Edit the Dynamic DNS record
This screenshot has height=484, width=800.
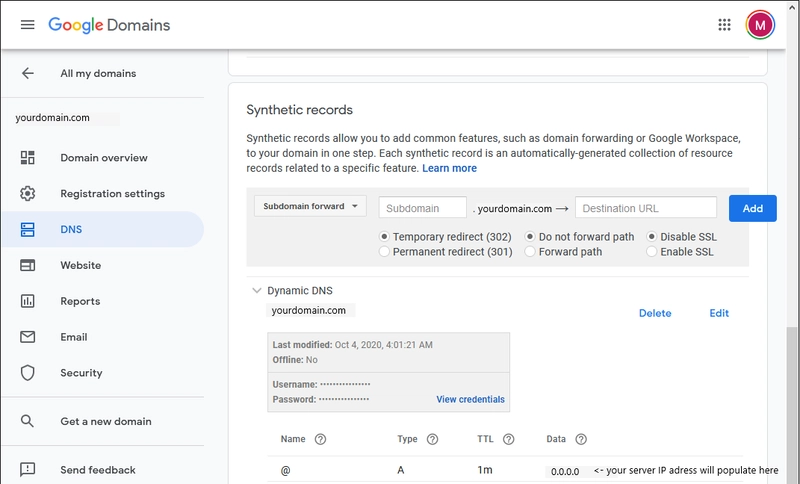pos(719,313)
